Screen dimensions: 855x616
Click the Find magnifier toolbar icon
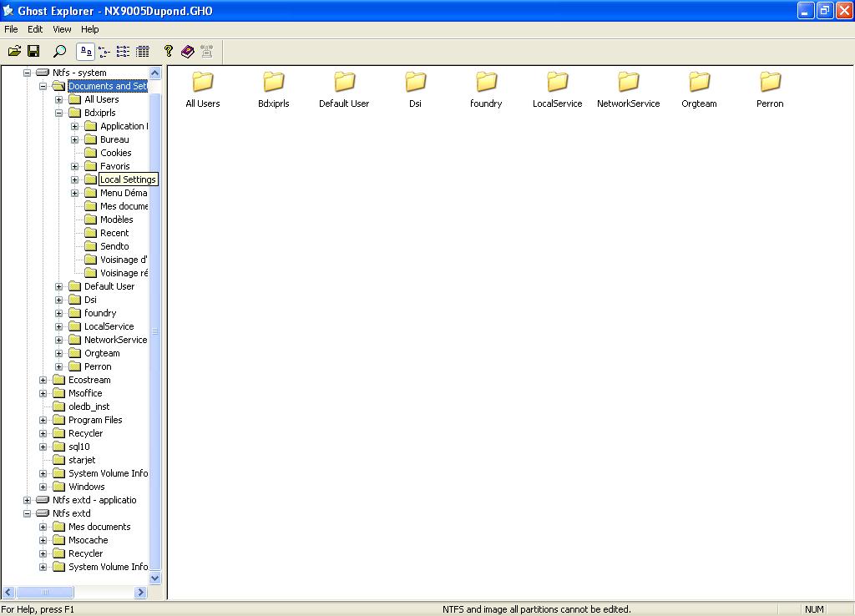coord(59,51)
